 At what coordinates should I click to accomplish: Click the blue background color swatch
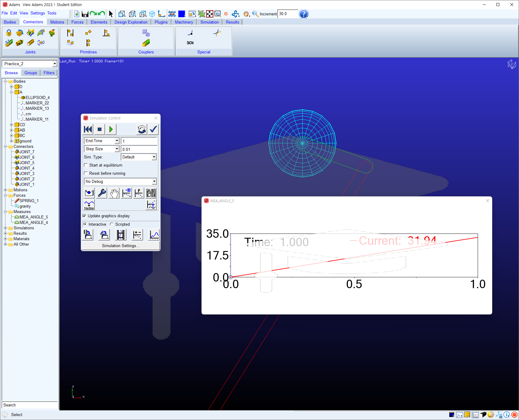[x=182, y=14]
